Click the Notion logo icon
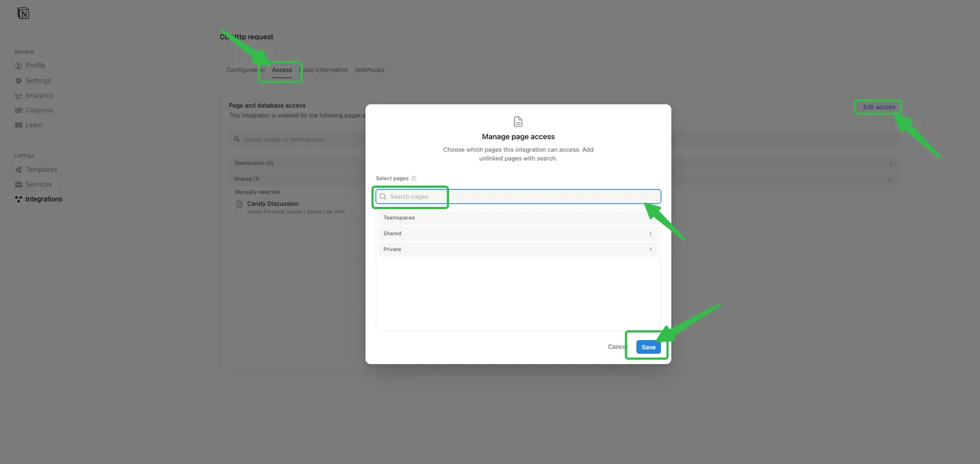 coord(23,13)
